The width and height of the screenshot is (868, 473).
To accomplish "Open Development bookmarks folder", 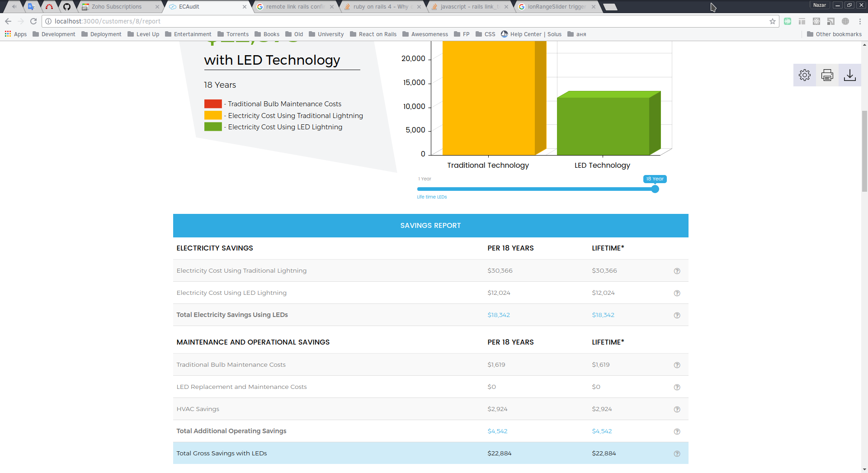I will [x=54, y=34].
